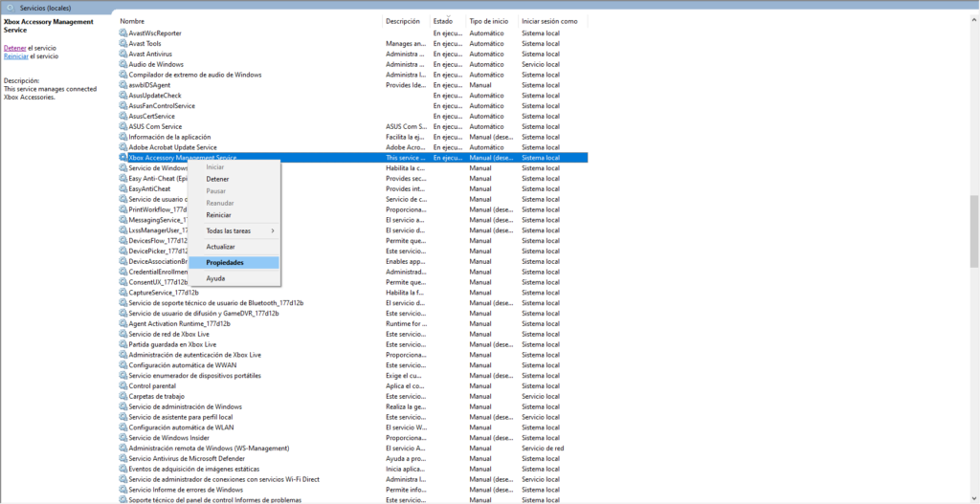Click gear icon beside Servicio Antivirus de Microsoft Defender

click(x=123, y=458)
